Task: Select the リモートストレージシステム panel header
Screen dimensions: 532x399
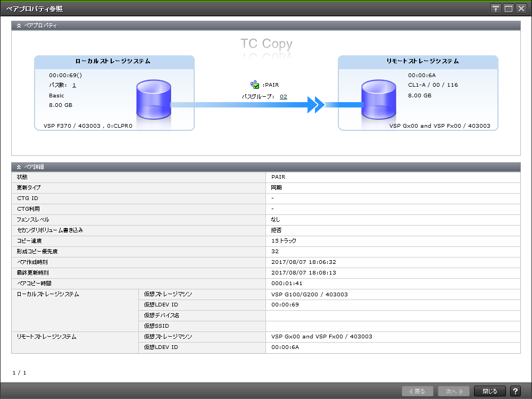Action: [418, 61]
